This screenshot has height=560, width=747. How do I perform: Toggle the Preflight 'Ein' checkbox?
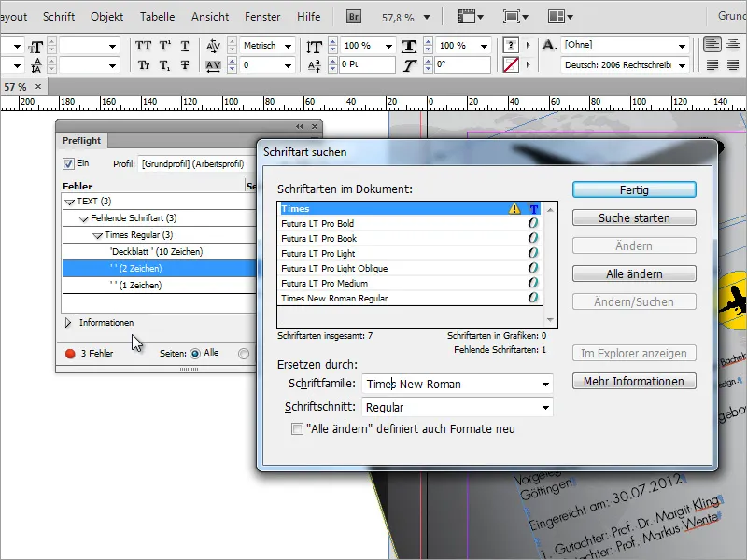pos(68,163)
